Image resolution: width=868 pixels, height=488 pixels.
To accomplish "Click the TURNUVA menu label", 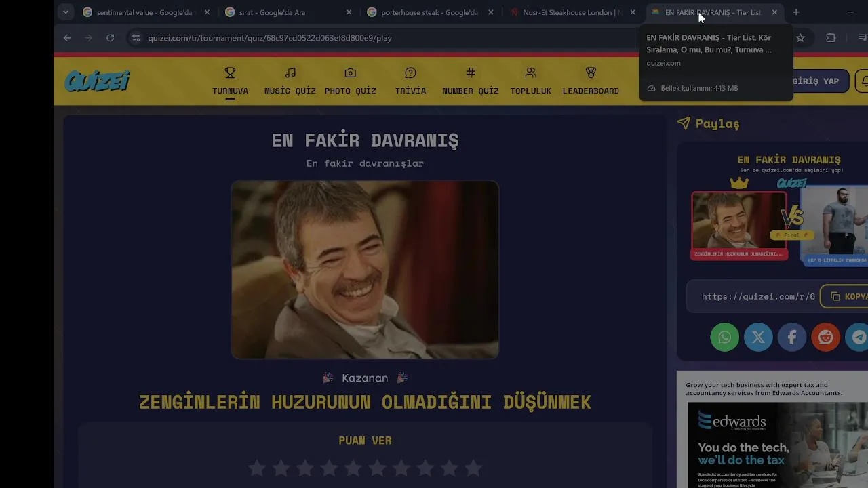I will click(x=230, y=91).
